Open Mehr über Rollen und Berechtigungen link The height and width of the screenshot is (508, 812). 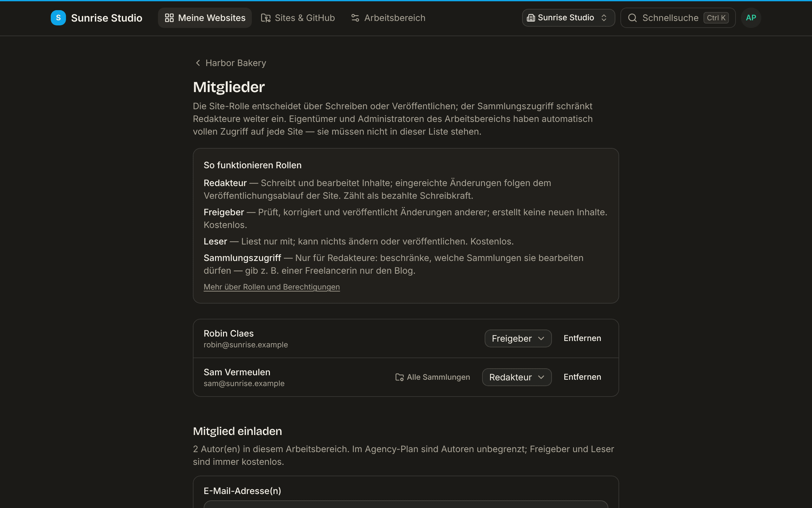272,287
